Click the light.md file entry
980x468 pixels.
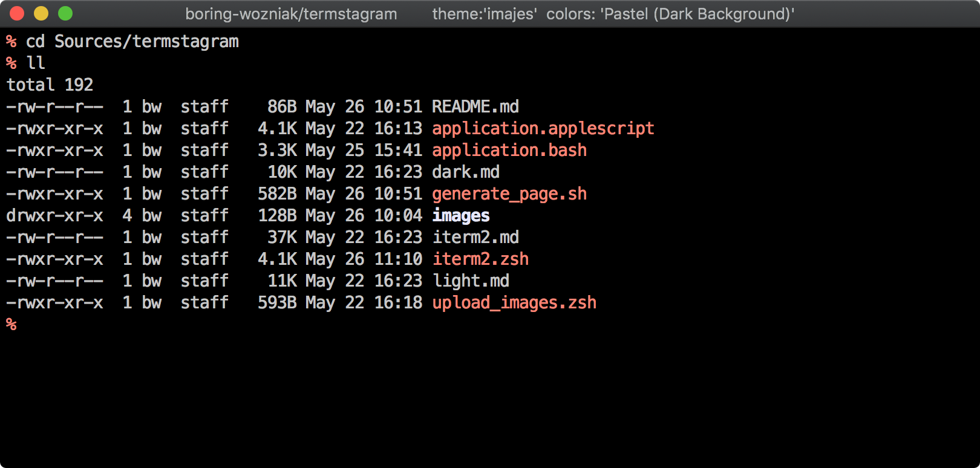coord(470,281)
